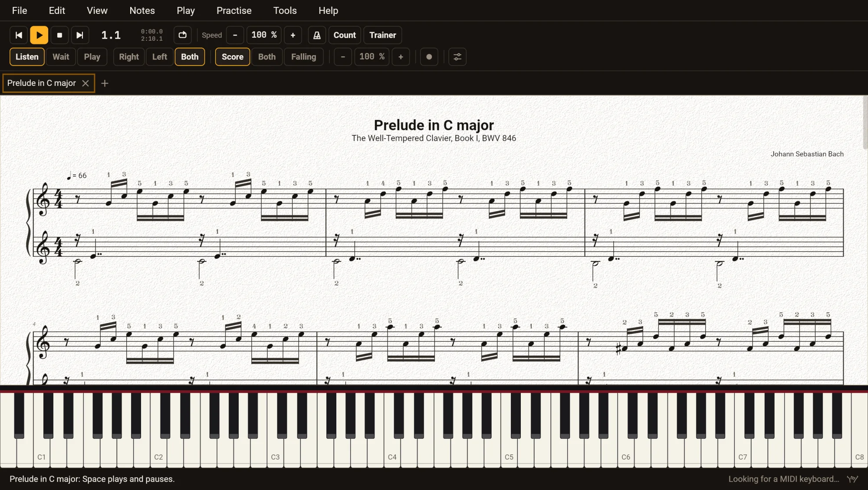Choose Left hand only

point(160,57)
